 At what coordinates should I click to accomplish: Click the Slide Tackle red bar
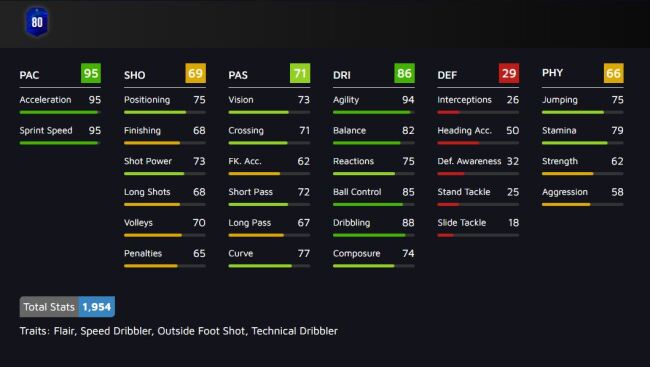[478, 235]
